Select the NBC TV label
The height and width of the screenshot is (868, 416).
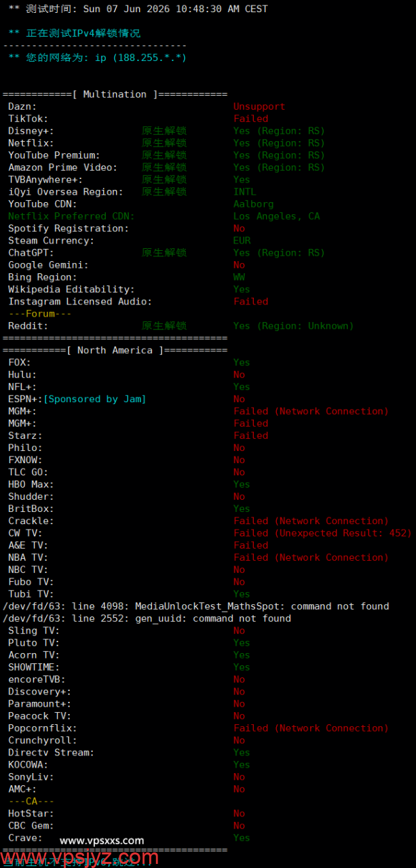tap(28, 570)
